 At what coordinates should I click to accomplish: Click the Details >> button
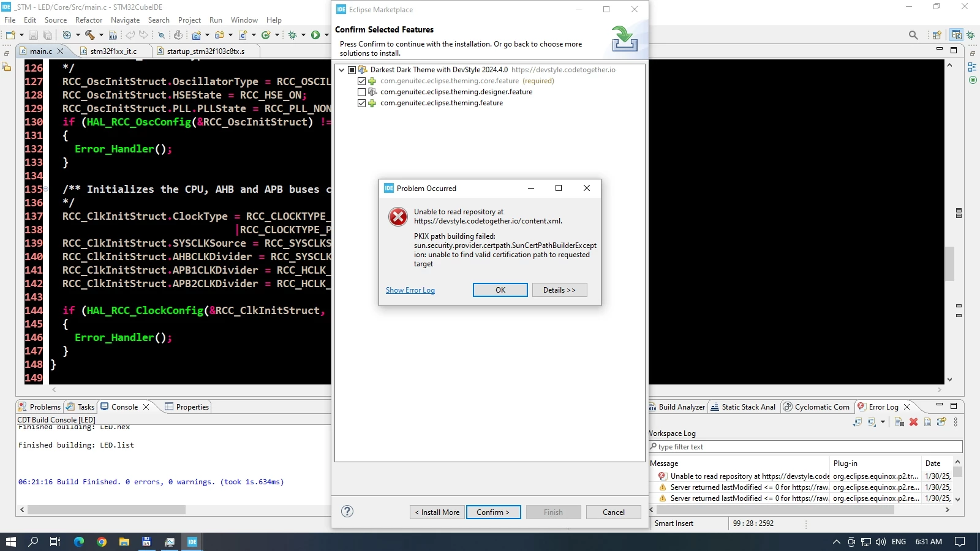click(x=559, y=290)
